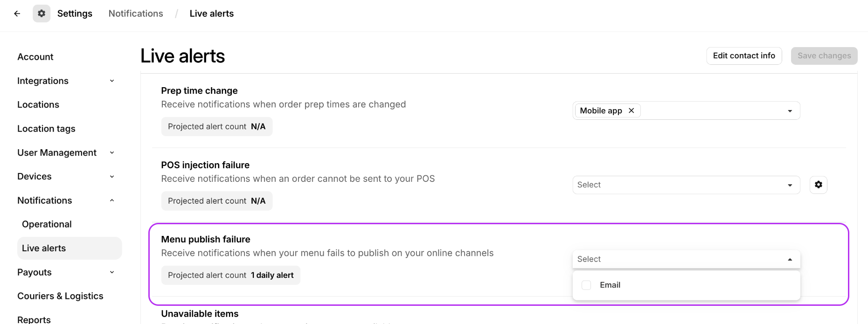This screenshot has width=868, height=324.
Task: Collapse the Menu publish failure Select dropdown
Action: pos(686,259)
